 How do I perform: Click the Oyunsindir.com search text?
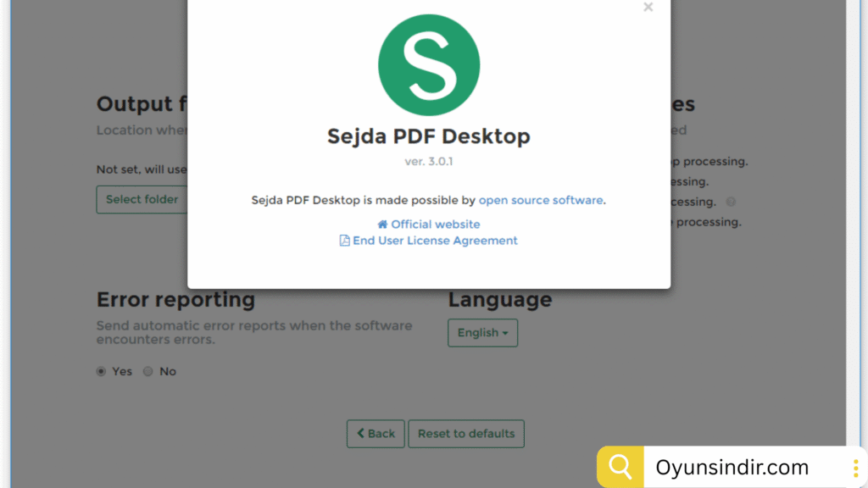(732, 468)
